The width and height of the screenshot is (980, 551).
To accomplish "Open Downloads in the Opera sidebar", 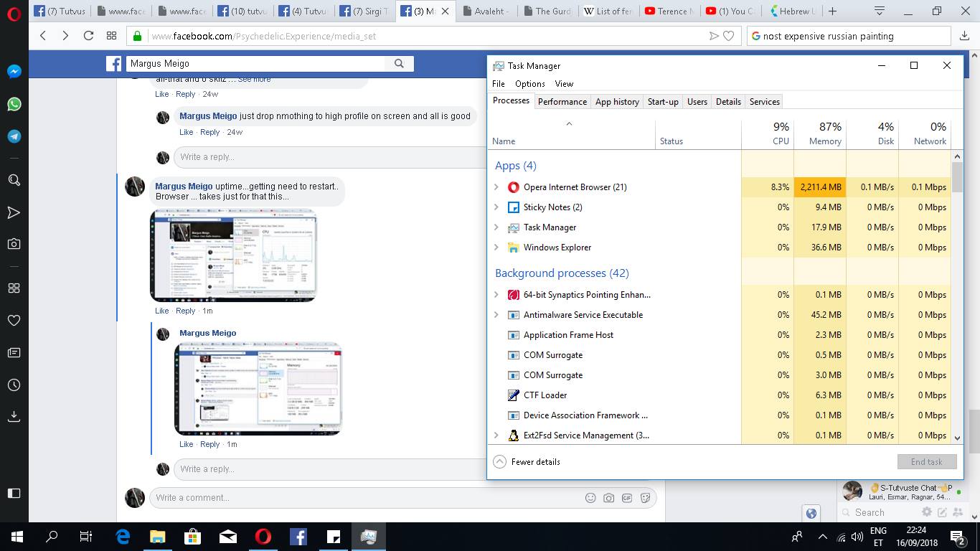I will click(x=14, y=416).
